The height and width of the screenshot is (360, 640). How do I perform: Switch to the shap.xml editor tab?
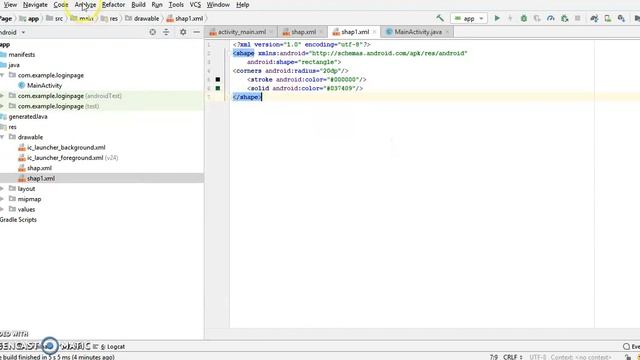tap(303, 32)
